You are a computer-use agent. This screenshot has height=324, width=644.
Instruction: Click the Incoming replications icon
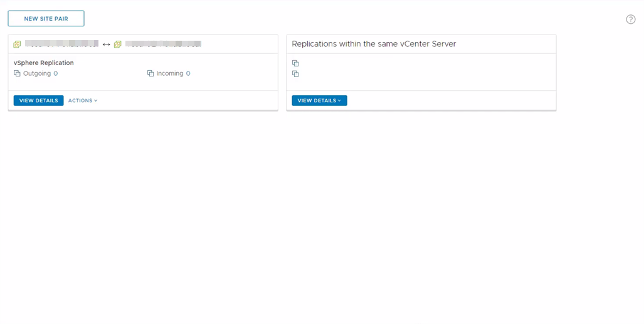tap(150, 73)
